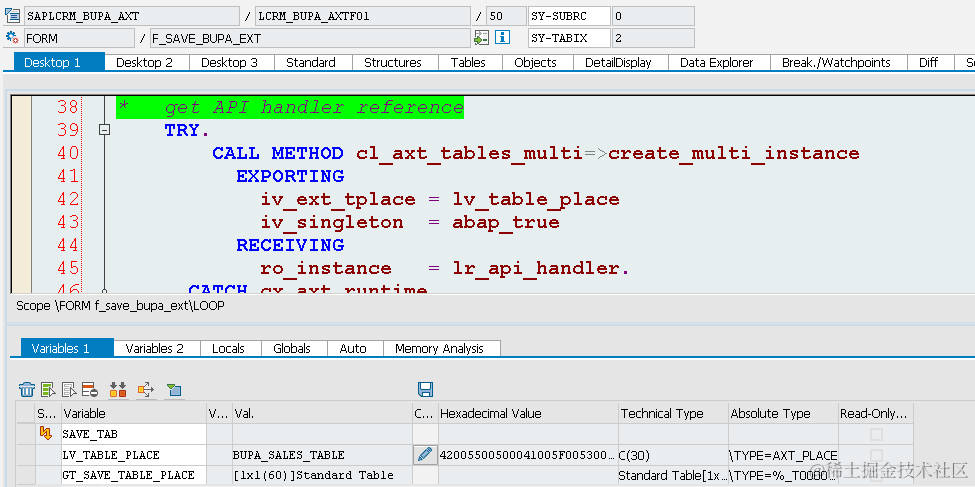Click the SY-SUBRC field name
975x487 pixels.
[568, 16]
